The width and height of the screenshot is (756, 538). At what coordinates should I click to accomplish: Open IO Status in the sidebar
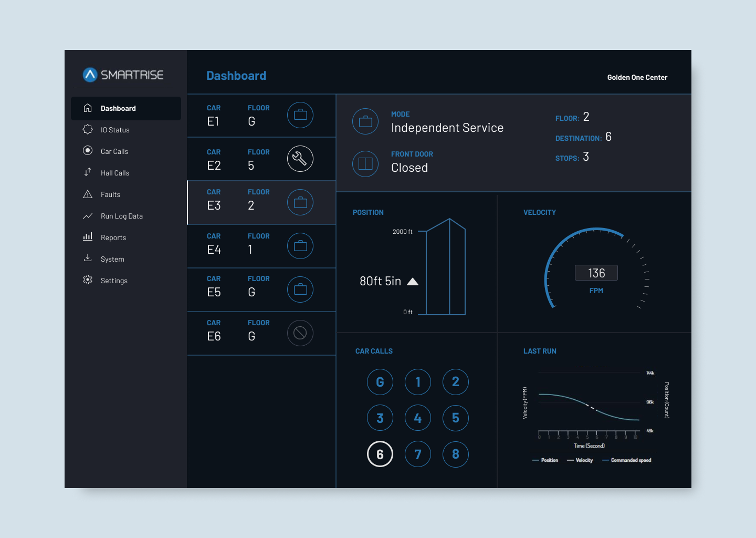pyautogui.click(x=115, y=130)
